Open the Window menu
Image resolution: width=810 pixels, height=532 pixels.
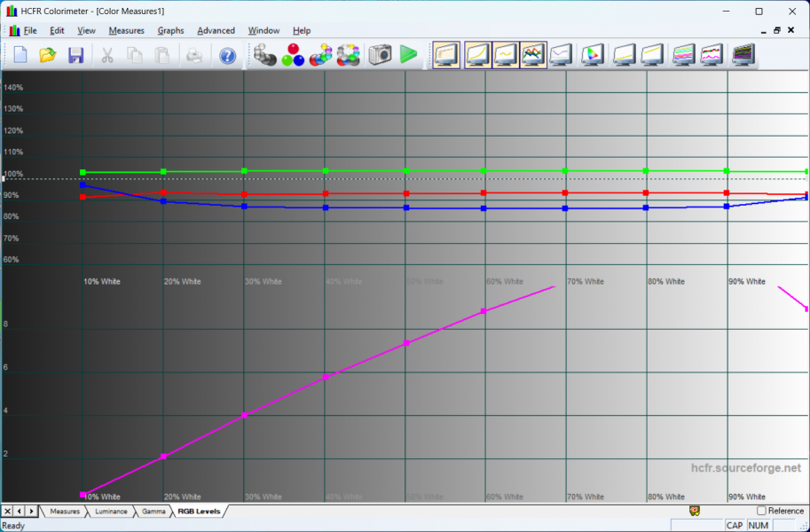[263, 30]
